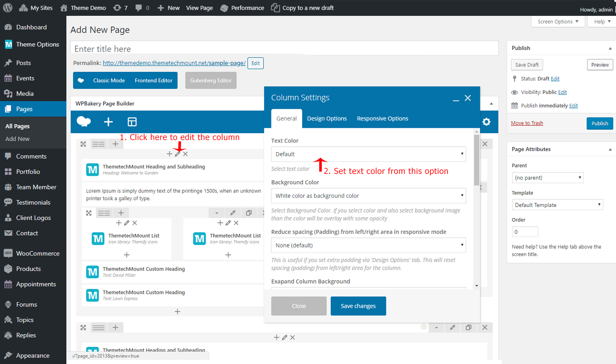The image size is (616, 364).
Task: Click the fullscreen icon on first row
Action: pyautogui.click(x=83, y=144)
